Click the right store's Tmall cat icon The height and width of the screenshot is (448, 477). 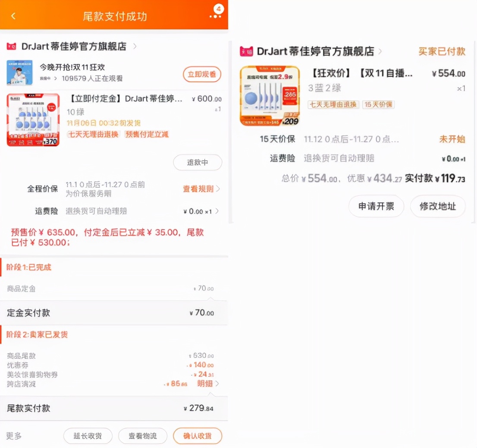coord(246,51)
